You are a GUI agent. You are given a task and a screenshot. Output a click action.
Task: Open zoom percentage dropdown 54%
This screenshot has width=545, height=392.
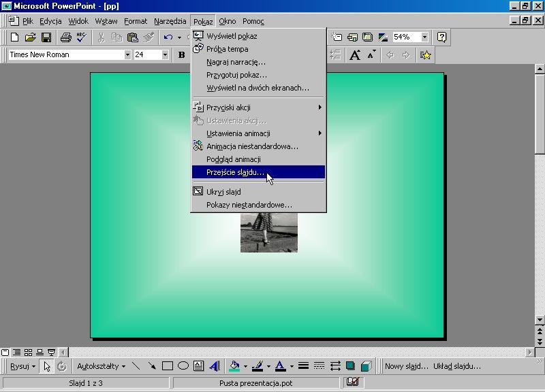click(x=424, y=37)
